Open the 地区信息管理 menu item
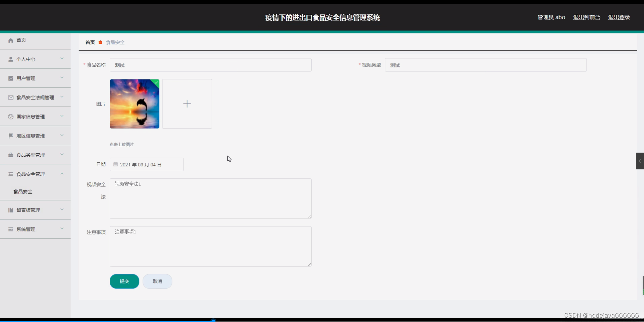Image resolution: width=644 pixels, height=322 pixels. pos(35,136)
